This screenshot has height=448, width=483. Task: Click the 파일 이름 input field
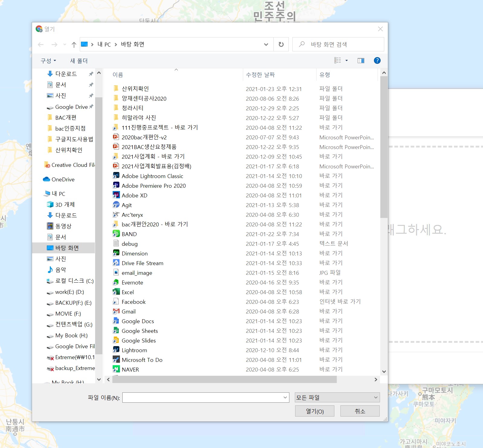click(202, 398)
